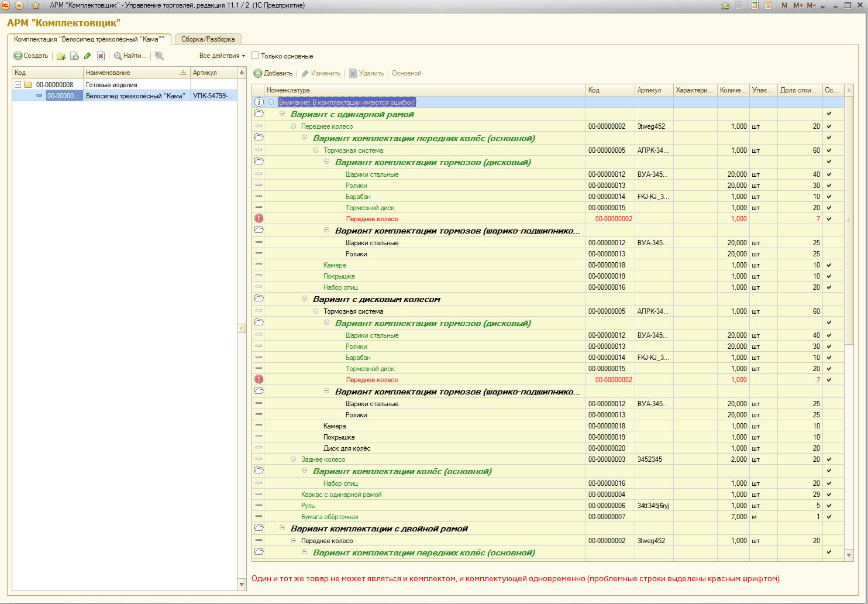
Task: Click left list scroll up arrow
Action: point(242,72)
